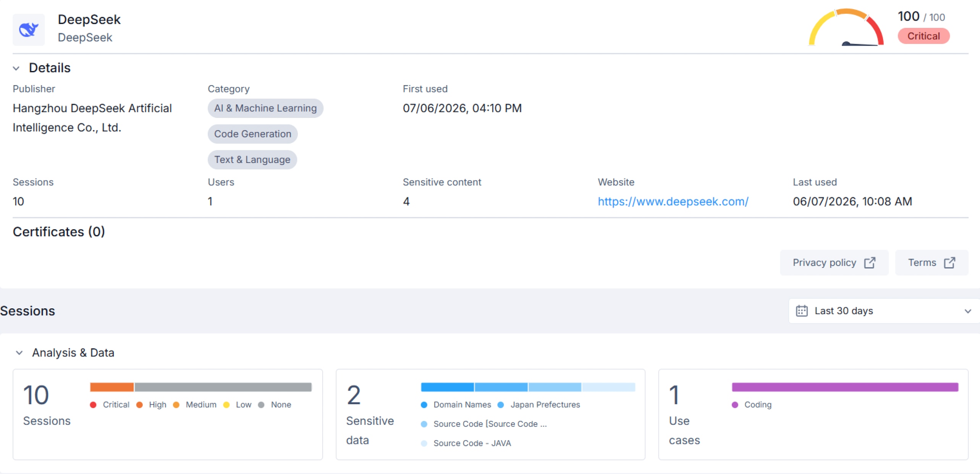Viewport: 980px width, 474px height.
Task: Click the Low legend dot
Action: tap(226, 405)
